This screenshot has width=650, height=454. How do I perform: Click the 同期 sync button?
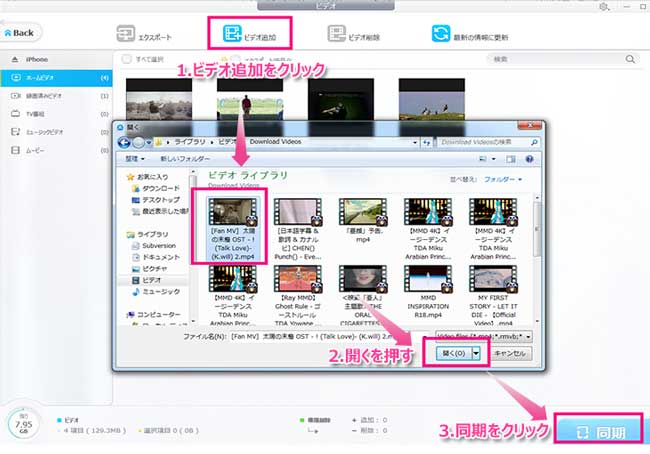(599, 432)
